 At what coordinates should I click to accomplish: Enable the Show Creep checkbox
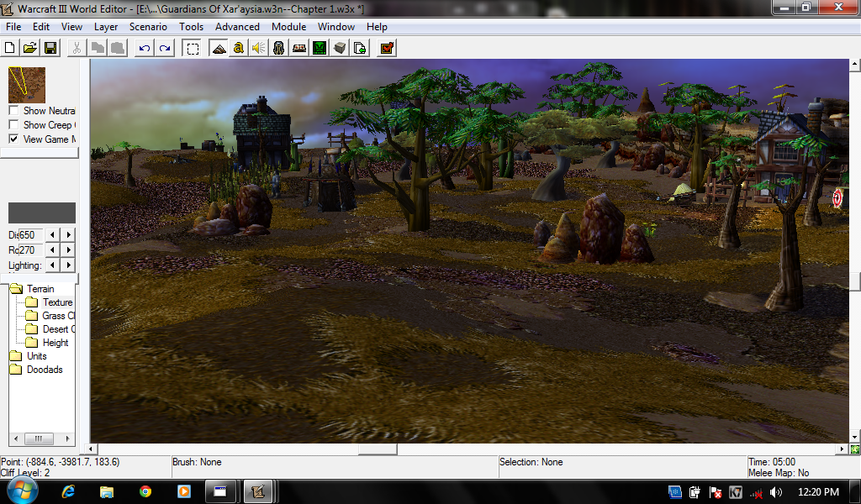click(x=13, y=124)
